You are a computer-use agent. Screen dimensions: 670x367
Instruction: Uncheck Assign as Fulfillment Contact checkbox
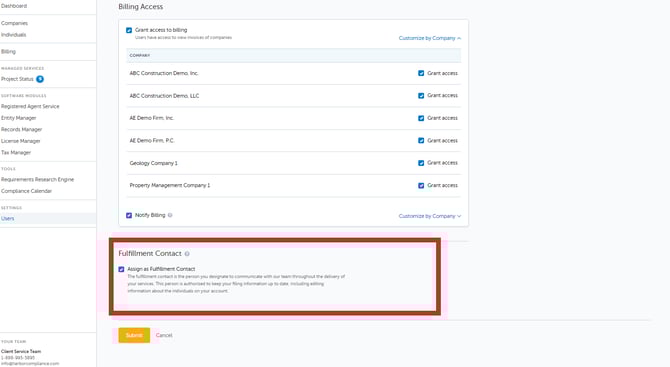(x=121, y=269)
